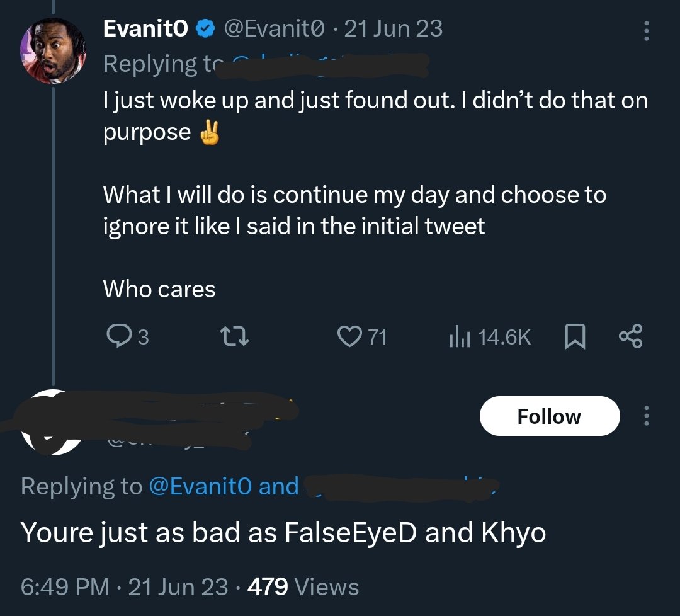Screen dimensions: 680x616
Task: Open the EvanitO display name
Action: coord(145,28)
